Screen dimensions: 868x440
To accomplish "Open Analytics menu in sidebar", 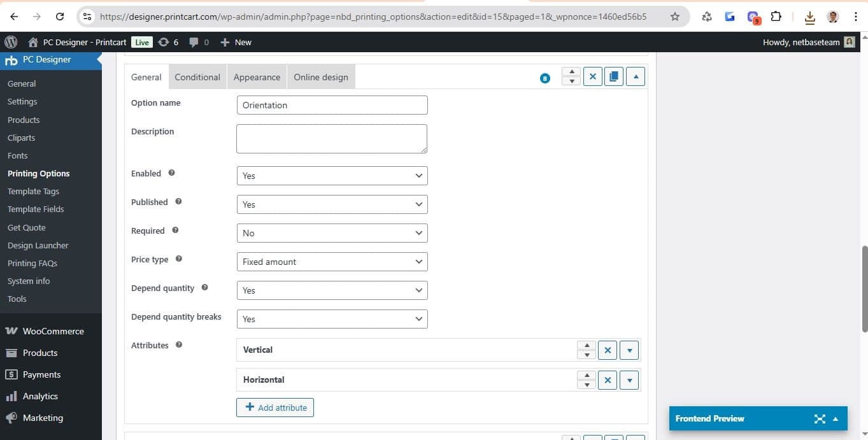I will (x=51, y=396).
